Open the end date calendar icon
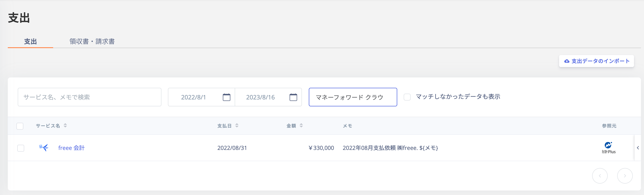 click(x=293, y=97)
